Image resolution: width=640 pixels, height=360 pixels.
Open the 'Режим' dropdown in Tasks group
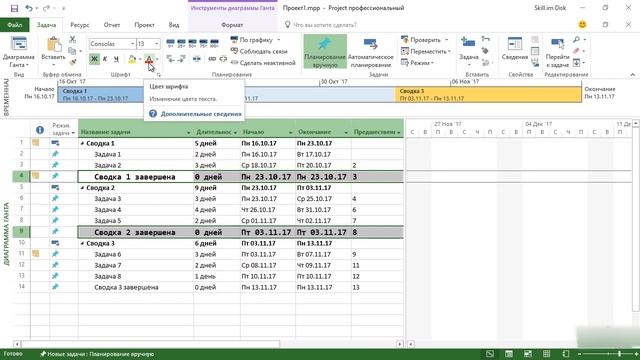pos(417,63)
